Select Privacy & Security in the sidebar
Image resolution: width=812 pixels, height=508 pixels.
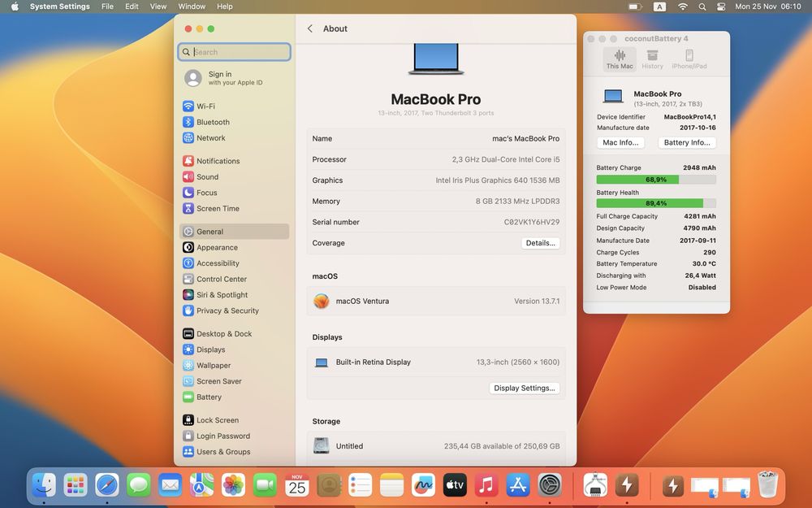click(234, 310)
